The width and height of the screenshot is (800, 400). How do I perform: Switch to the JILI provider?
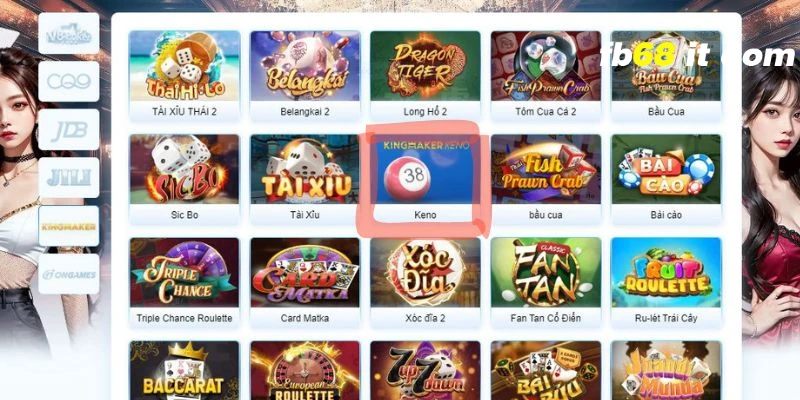coord(68,178)
